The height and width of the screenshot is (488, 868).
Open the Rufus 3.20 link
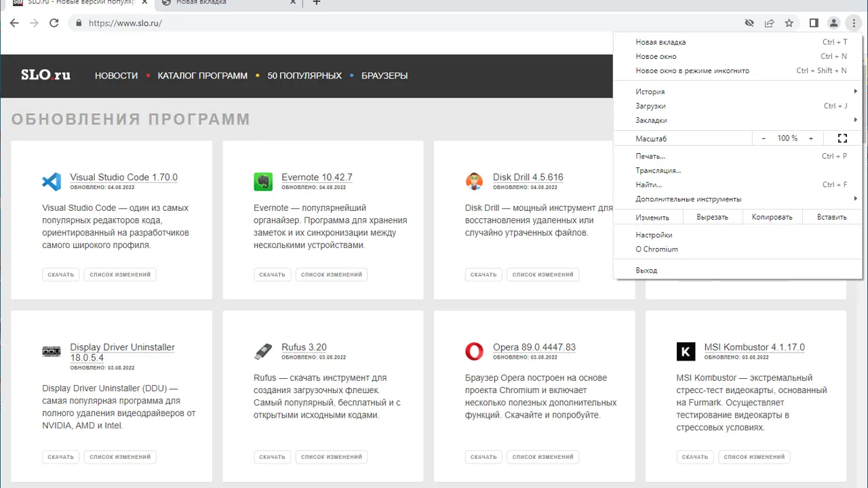tap(304, 347)
